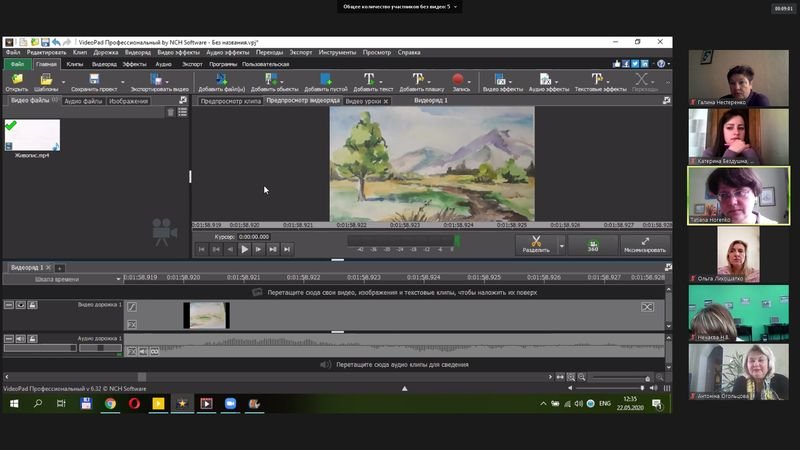Switch to the Аудио файлы tab
Screen dimensions: 800x450
click(x=82, y=101)
